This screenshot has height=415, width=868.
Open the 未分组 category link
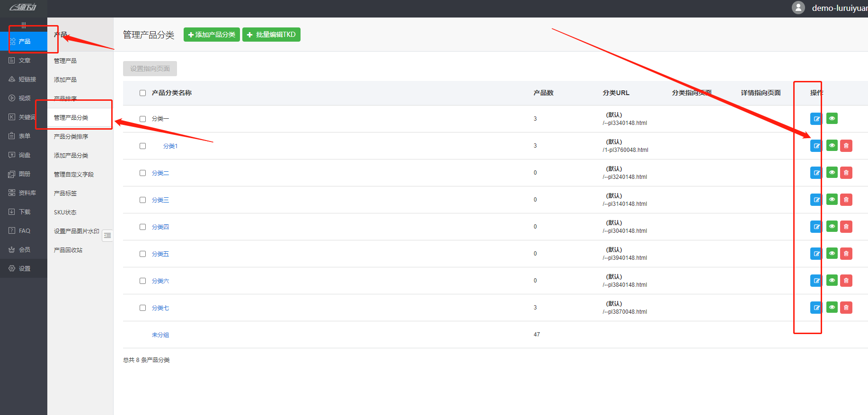coord(160,335)
